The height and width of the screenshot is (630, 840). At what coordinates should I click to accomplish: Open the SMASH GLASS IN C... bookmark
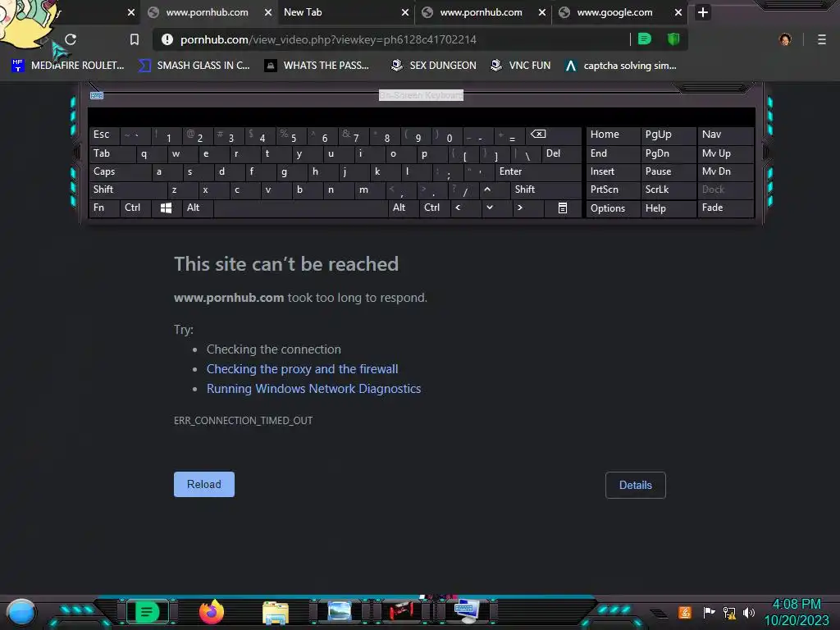click(x=194, y=66)
